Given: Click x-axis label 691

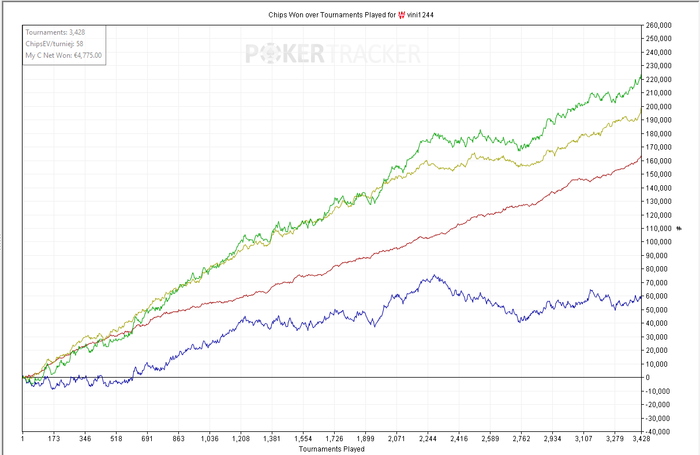Looking at the screenshot, I should 147,439.
